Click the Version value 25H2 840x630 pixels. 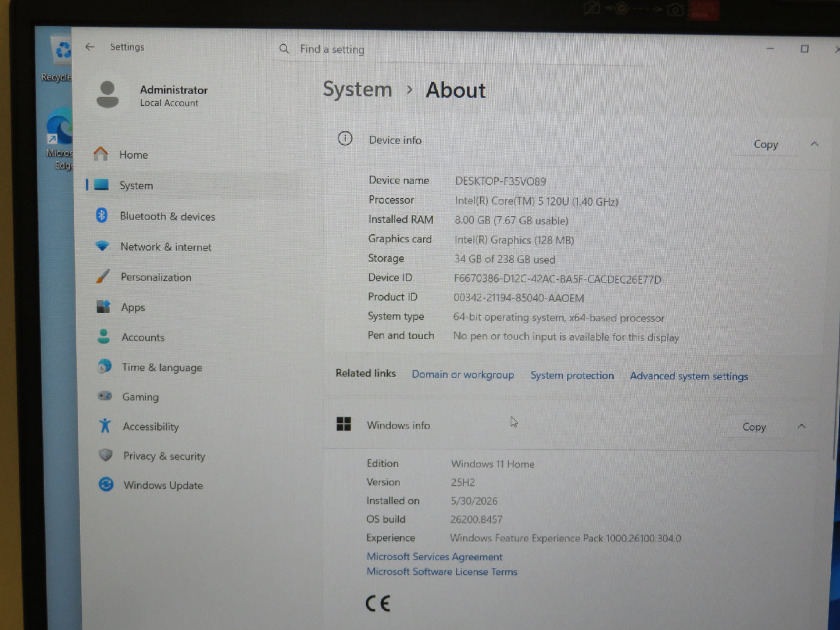pos(463,482)
